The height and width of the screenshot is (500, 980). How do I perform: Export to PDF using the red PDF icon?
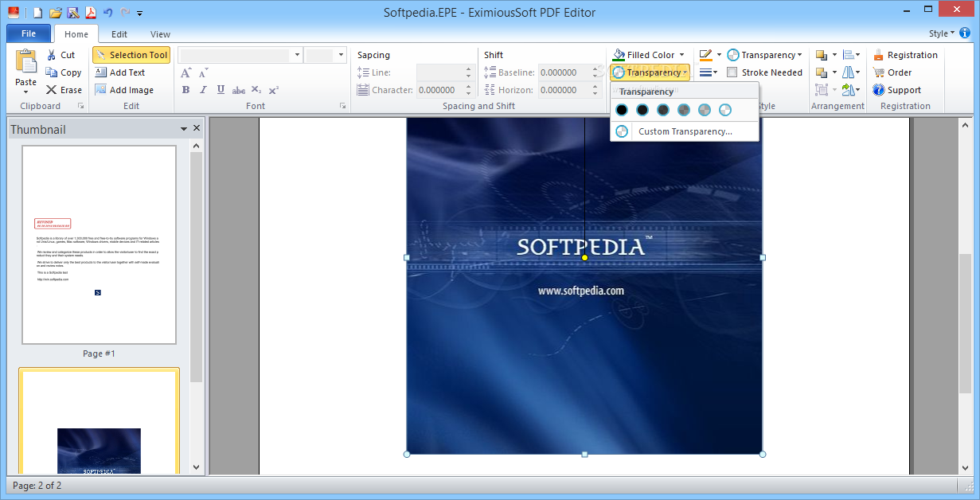click(x=91, y=13)
